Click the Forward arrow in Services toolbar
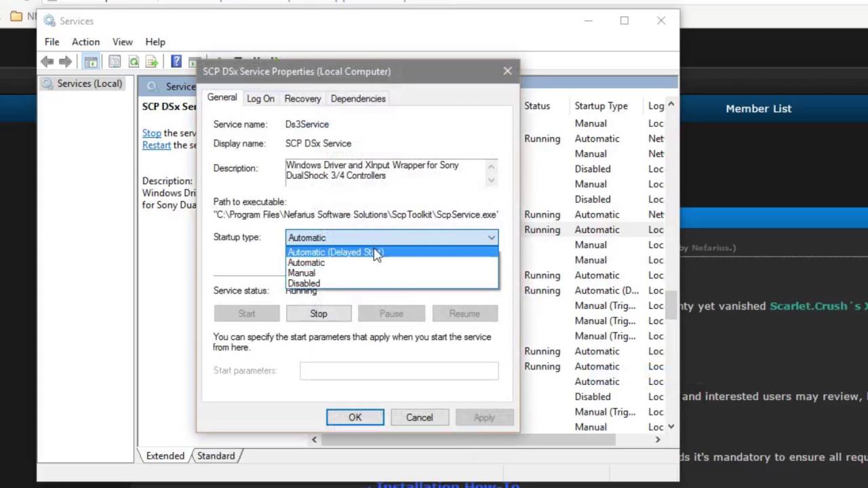Viewport: 868px width, 488px height. click(65, 62)
